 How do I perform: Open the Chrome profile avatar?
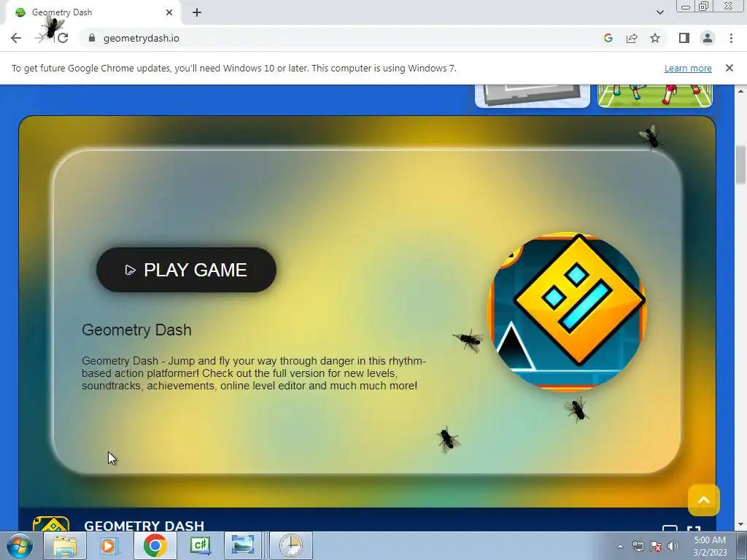point(708,38)
